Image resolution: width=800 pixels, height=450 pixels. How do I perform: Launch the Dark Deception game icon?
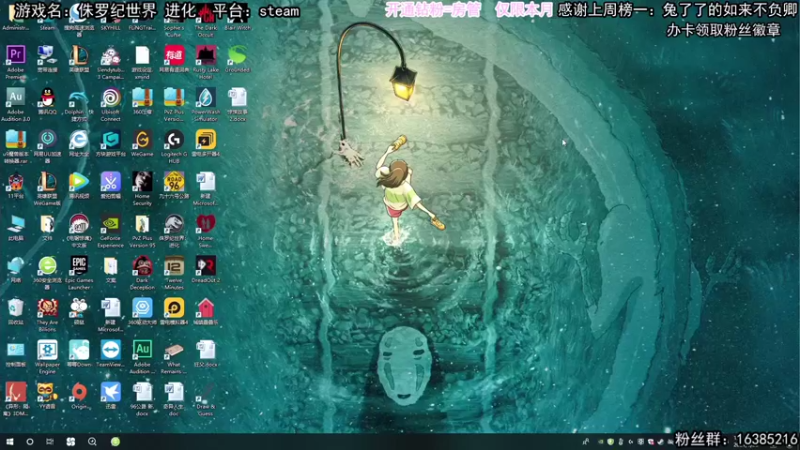click(142, 265)
